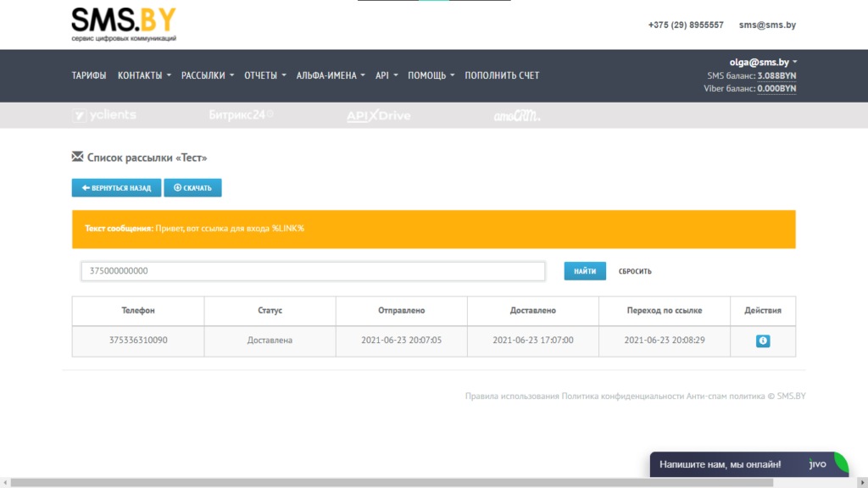Expand the АЛЬФА-ИМЕНА dropdown menu
The height and width of the screenshot is (488, 868).
point(331,75)
